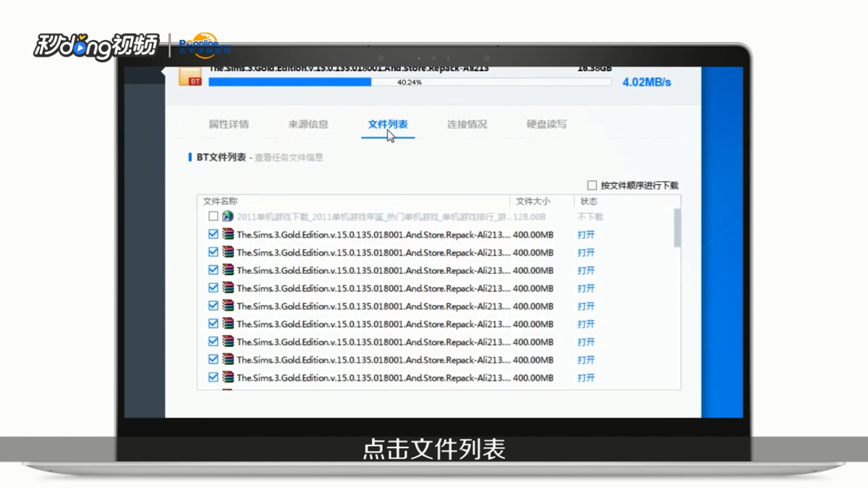868x488 pixels.
Task: Switch to the 连接情况 tab
Action: (466, 125)
